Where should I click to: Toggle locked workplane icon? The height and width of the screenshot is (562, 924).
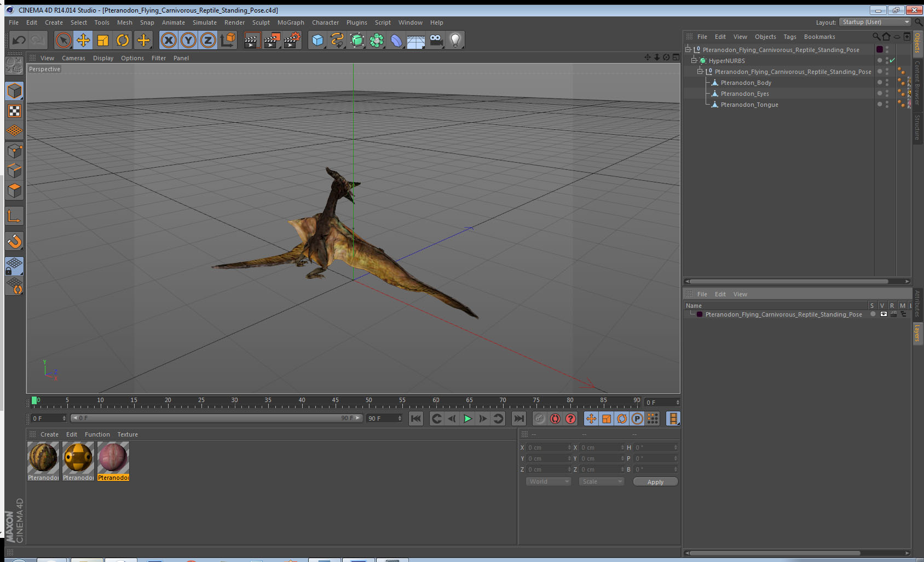pos(14,266)
